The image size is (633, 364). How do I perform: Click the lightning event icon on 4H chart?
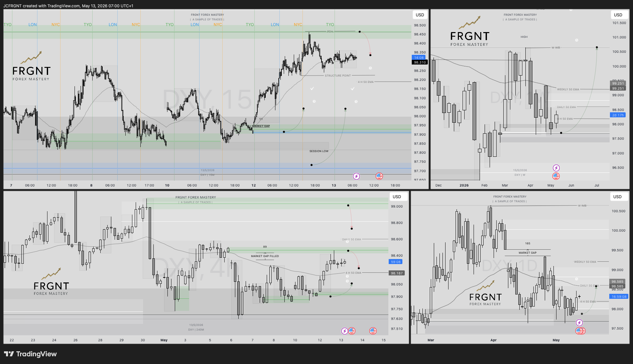[345, 331]
